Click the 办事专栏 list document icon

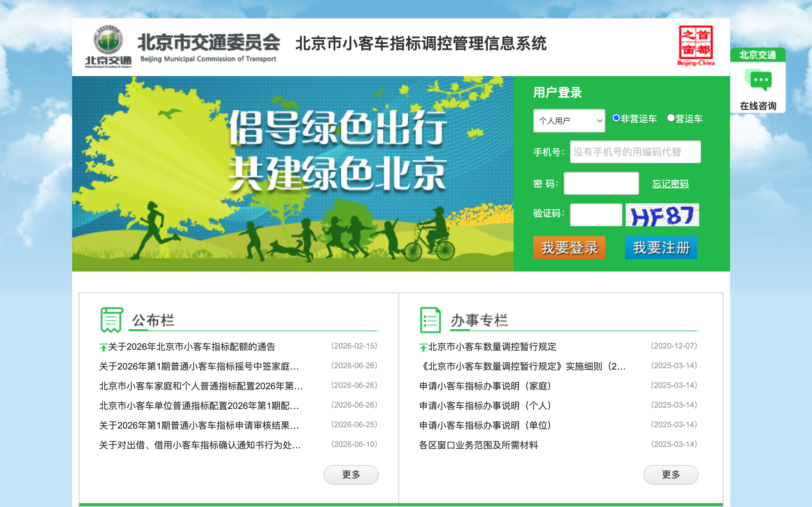(x=430, y=320)
